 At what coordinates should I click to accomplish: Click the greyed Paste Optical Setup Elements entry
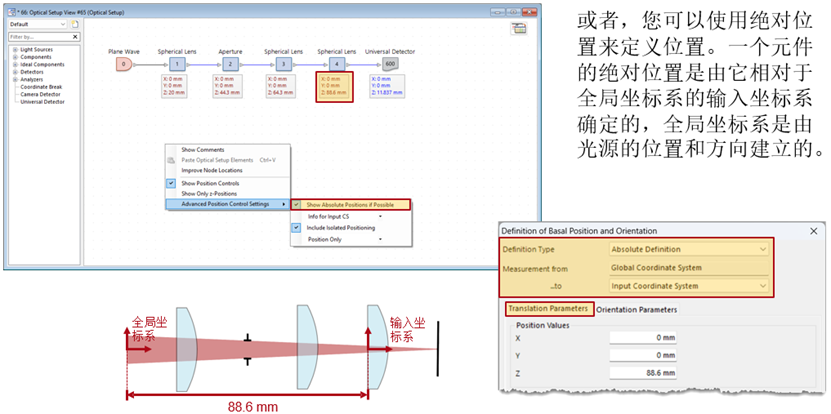(x=217, y=160)
